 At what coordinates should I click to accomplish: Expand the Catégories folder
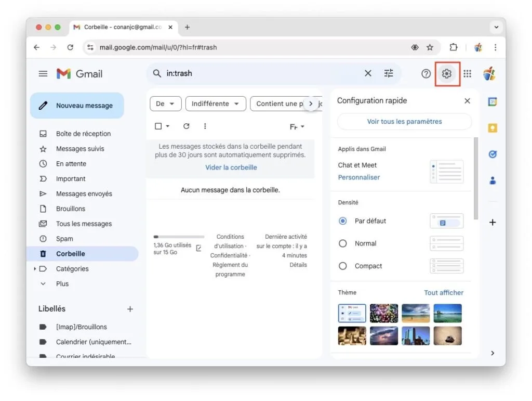35,268
